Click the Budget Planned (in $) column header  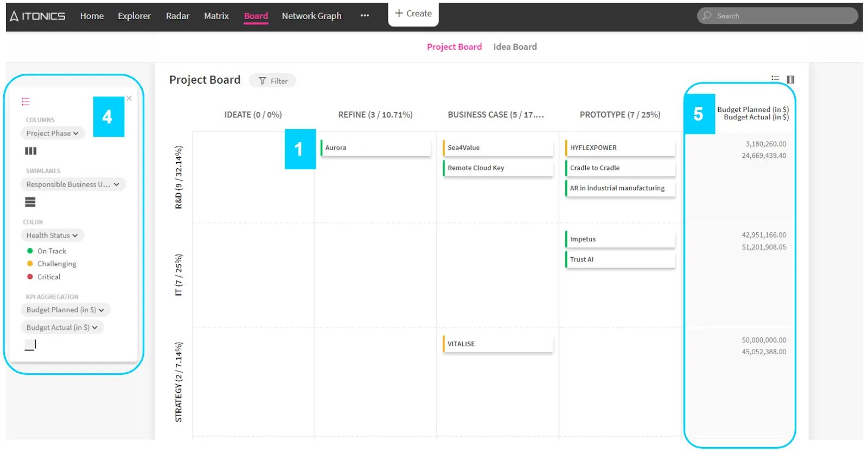coord(753,110)
